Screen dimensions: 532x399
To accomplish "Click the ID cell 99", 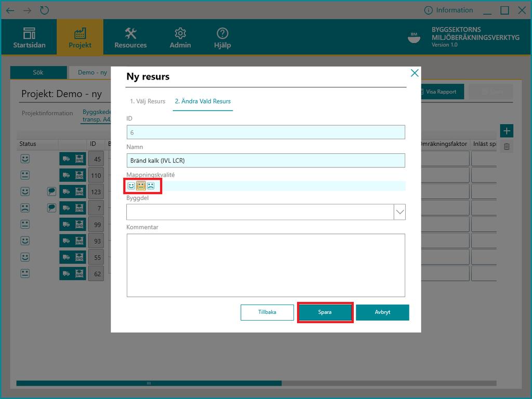I will point(96,224).
